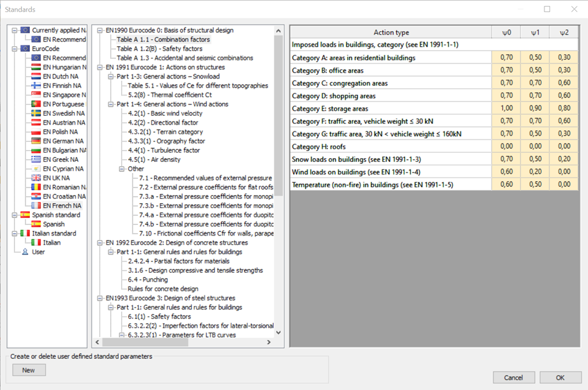
Task: Click the Cyprian flag icon
Action: tap(36, 169)
